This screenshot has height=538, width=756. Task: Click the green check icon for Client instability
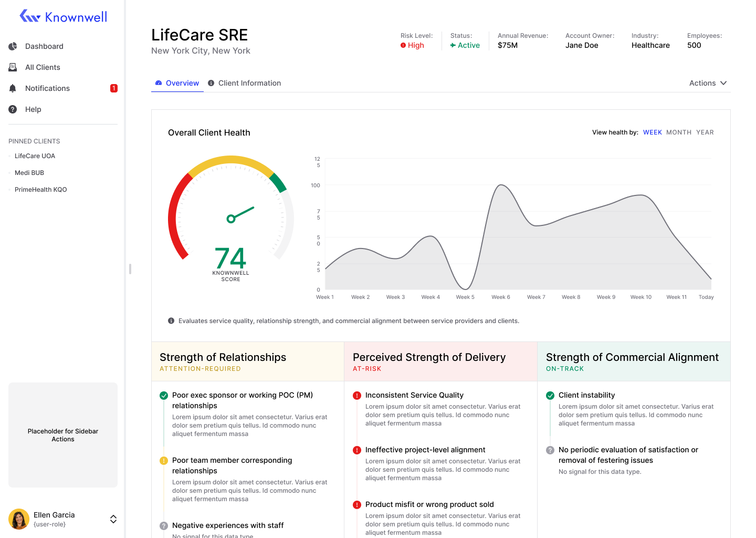[550, 396]
